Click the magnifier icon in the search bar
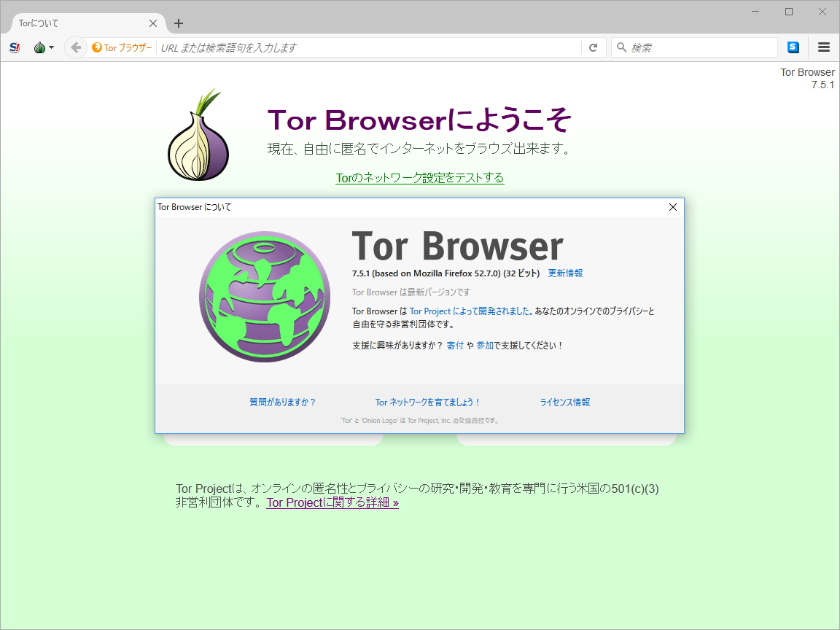 [621, 47]
